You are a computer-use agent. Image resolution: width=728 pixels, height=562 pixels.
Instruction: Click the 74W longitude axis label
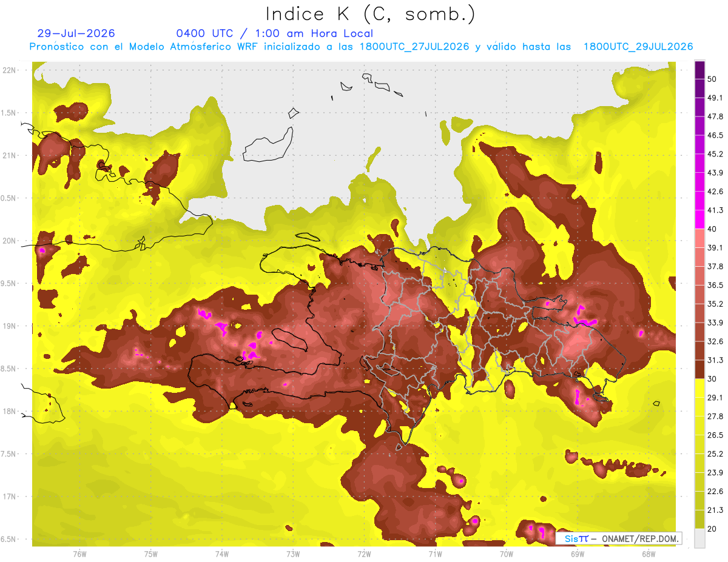pyautogui.click(x=222, y=554)
